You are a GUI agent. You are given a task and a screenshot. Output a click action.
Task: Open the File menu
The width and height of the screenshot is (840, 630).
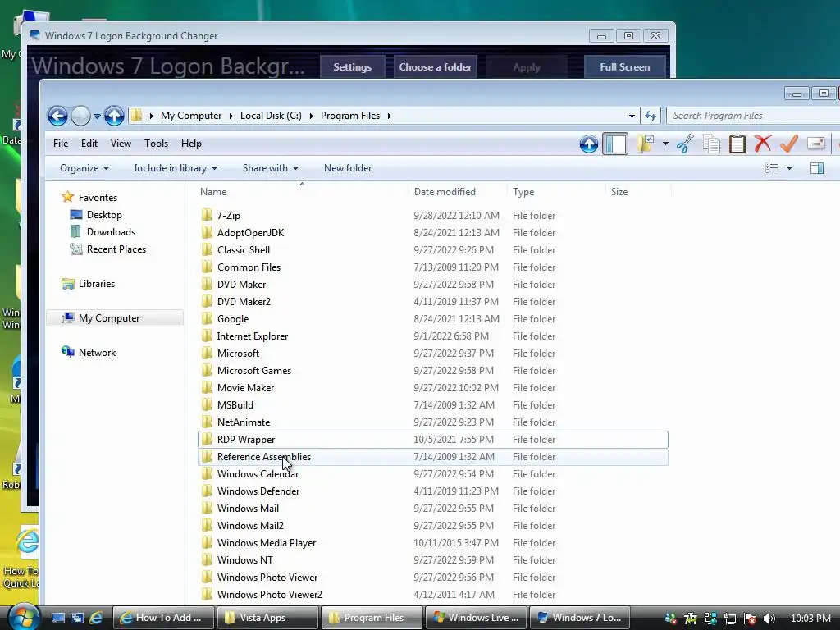pyautogui.click(x=61, y=144)
